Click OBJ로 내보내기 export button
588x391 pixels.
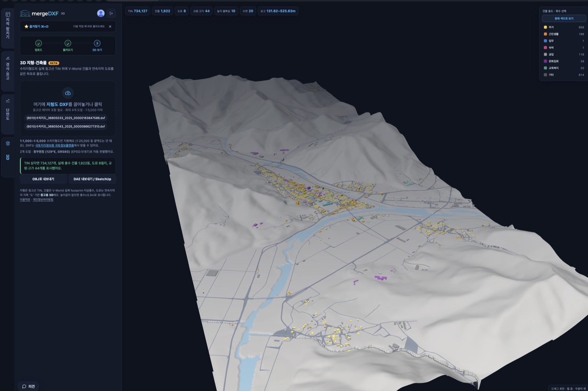[x=43, y=179]
